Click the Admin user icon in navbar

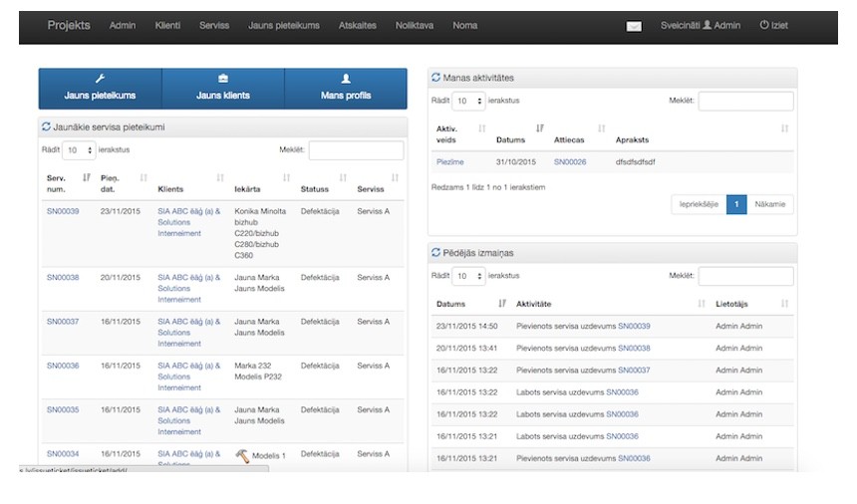(707, 25)
